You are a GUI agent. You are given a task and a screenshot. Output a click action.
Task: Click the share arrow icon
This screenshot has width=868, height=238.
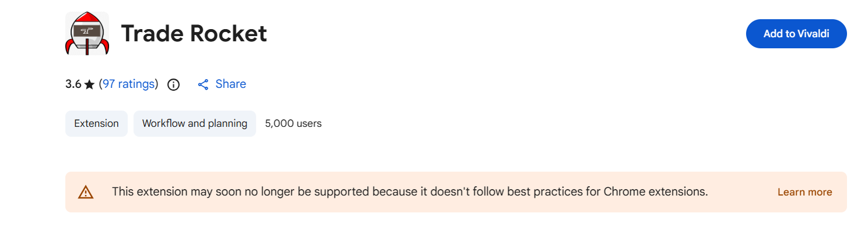tap(203, 84)
